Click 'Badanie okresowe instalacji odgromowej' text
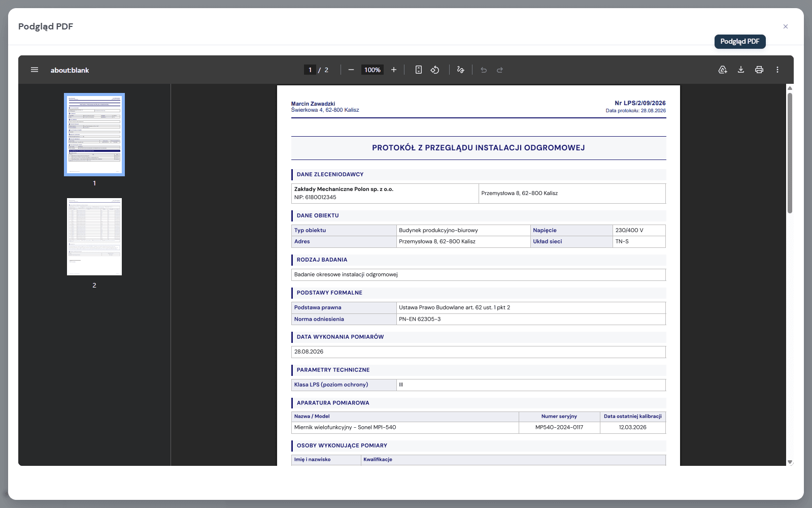812x508 pixels. tap(346, 274)
